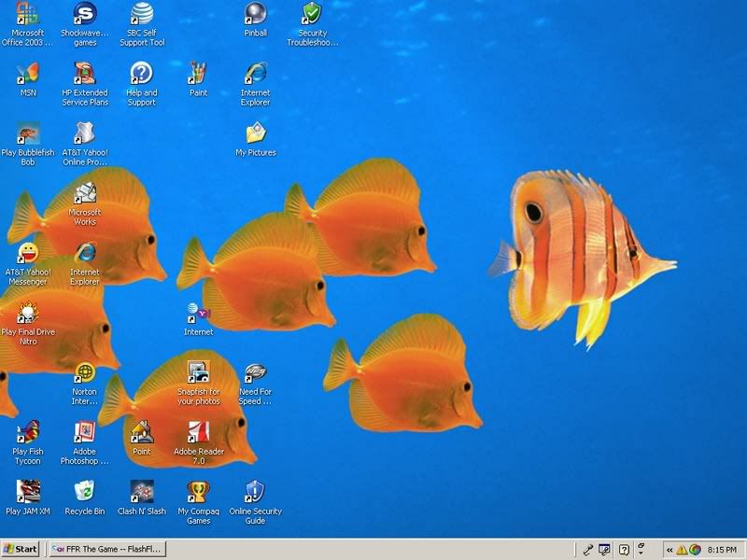Open AT&T Yahoo! Messenger shortcut
The height and width of the screenshot is (560, 747).
28,253
